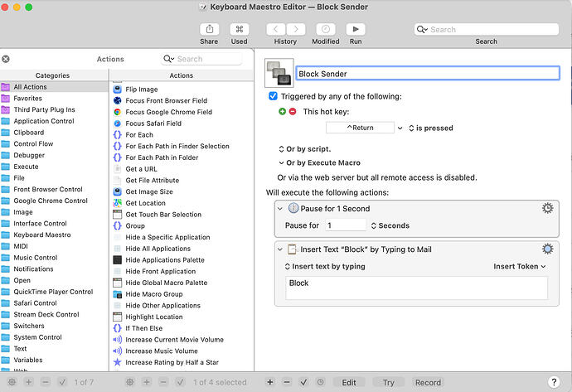Open macros gear menu beside 1 of 4 selected
The height and width of the screenshot is (392, 572).
130,382
